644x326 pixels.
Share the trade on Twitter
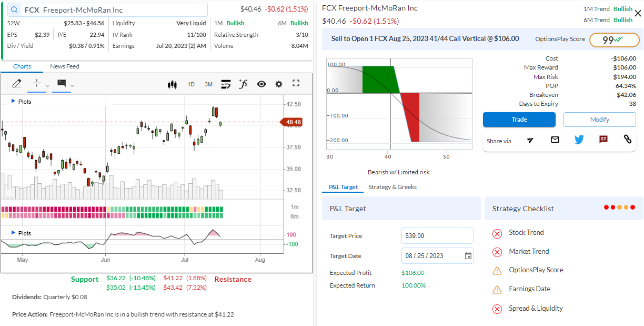click(579, 140)
